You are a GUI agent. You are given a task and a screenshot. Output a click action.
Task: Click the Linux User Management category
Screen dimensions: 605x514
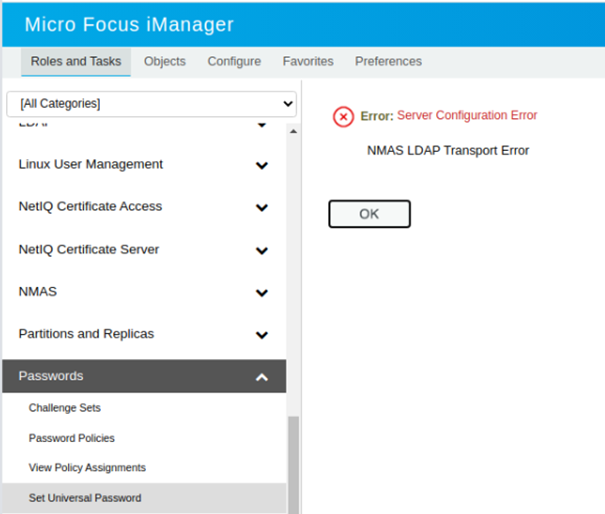[x=91, y=164]
